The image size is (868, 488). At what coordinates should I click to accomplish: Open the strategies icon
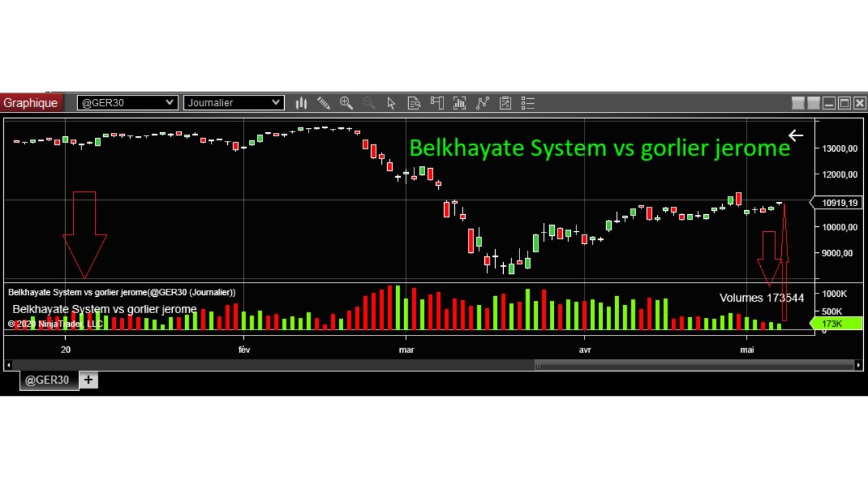coord(505,103)
